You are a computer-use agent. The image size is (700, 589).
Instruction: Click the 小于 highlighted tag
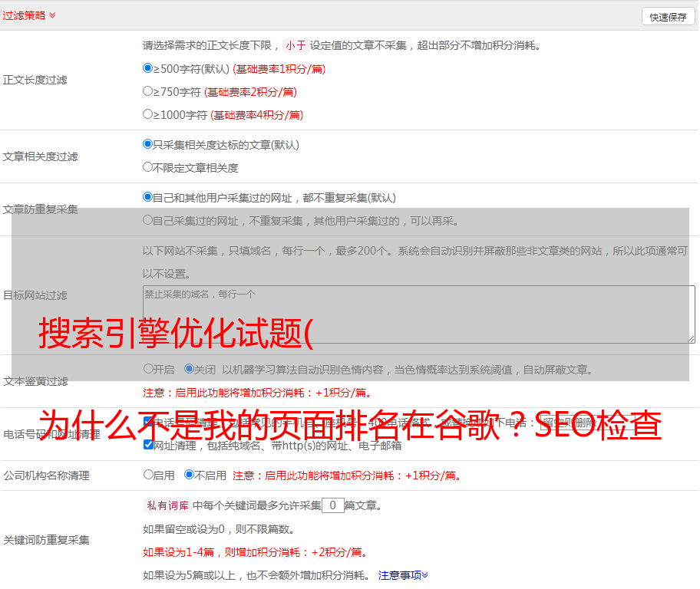click(296, 45)
